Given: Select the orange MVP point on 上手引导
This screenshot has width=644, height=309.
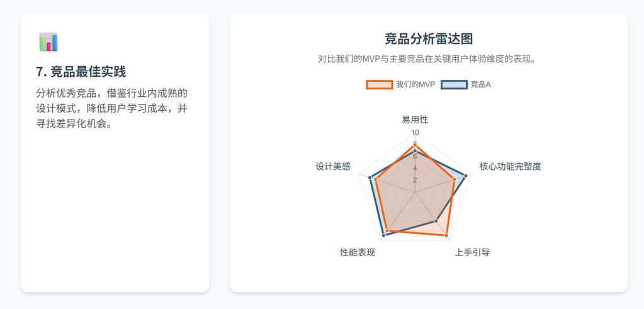Looking at the screenshot, I should [x=446, y=235].
